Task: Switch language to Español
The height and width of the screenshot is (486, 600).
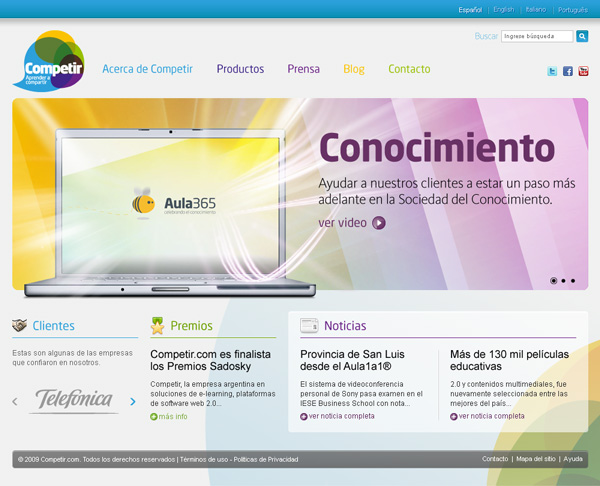Action: (x=470, y=10)
